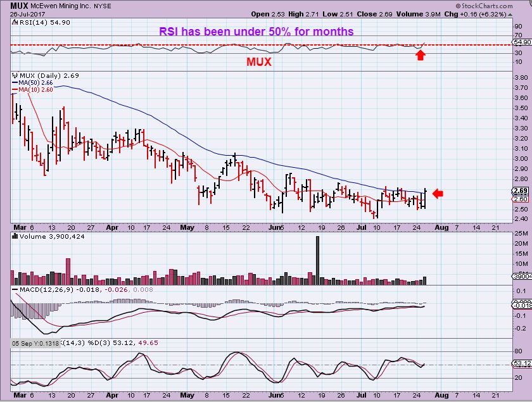Click the McEwen Mining Inc. company name
The height and width of the screenshot is (402, 532).
pos(60,6)
